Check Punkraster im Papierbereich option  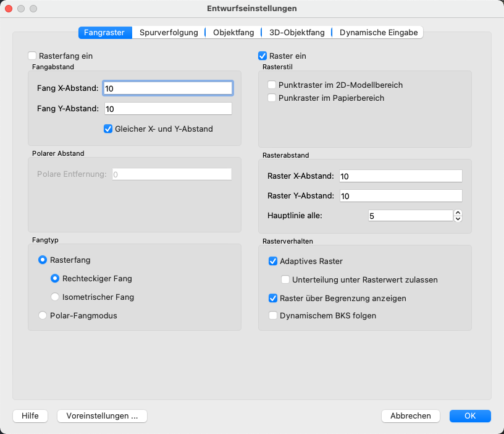click(272, 98)
